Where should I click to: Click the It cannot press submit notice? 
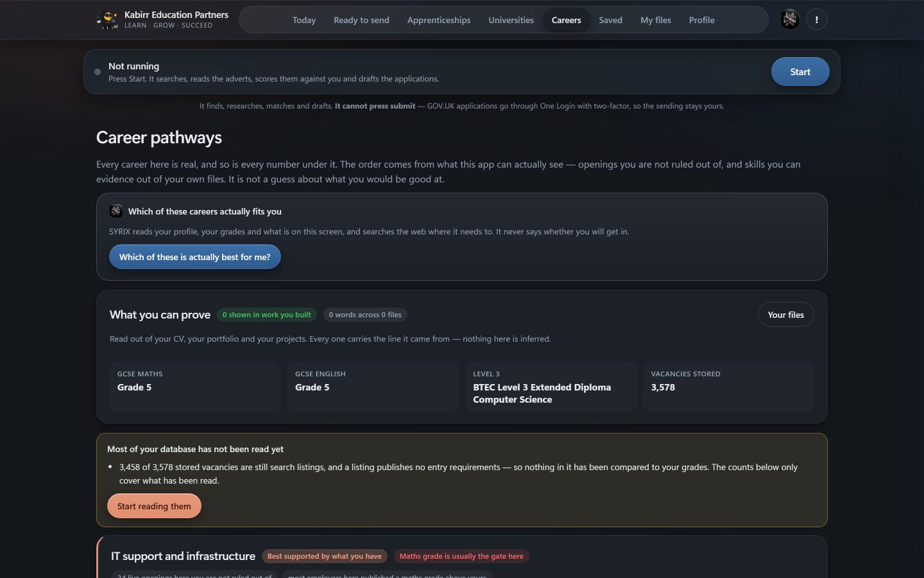tap(375, 106)
